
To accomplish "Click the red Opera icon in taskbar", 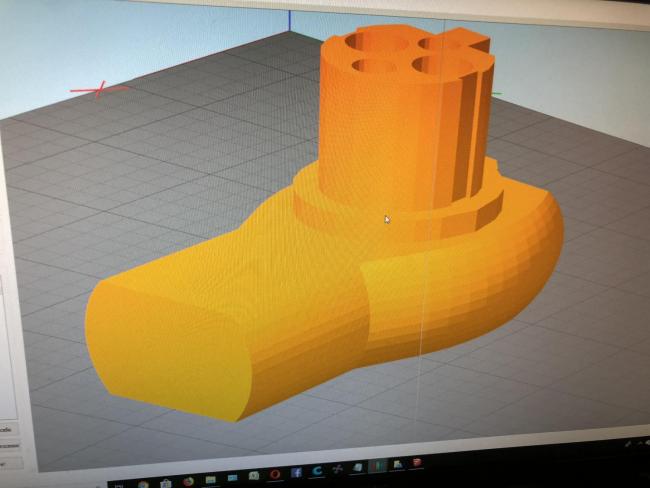I will pyautogui.click(x=275, y=475).
